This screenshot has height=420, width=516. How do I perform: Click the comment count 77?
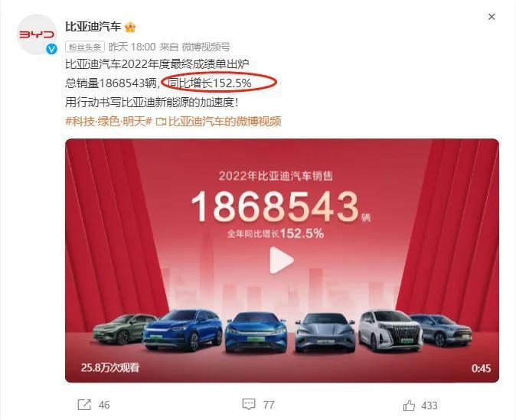[x=269, y=405]
